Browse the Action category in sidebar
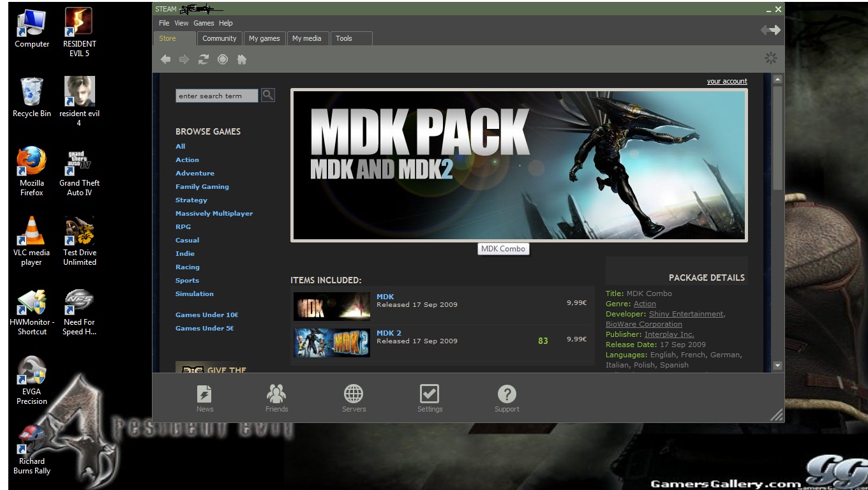Viewport: 868px width, 490px height. [x=187, y=160]
